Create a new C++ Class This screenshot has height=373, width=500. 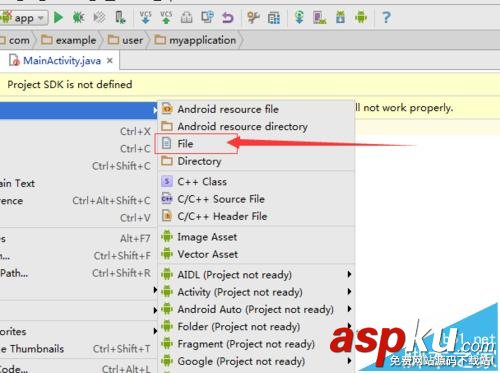pos(256,182)
